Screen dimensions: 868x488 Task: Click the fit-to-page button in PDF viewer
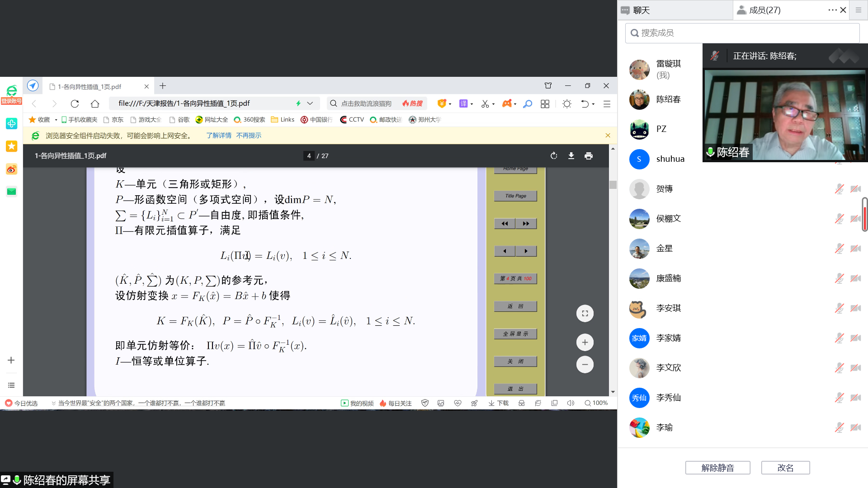coord(585,314)
